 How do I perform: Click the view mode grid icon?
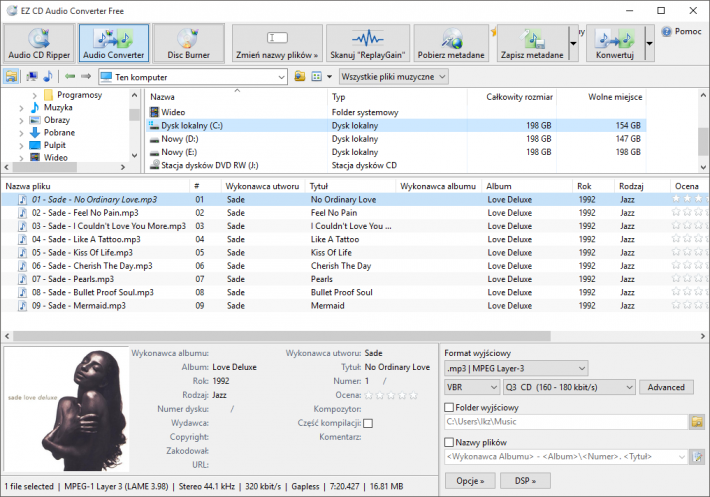click(x=317, y=76)
